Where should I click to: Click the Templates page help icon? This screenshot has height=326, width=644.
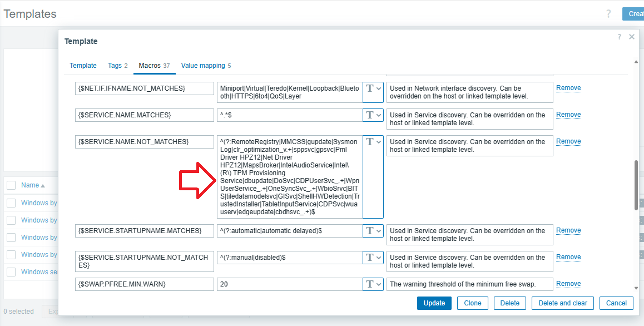tap(609, 14)
